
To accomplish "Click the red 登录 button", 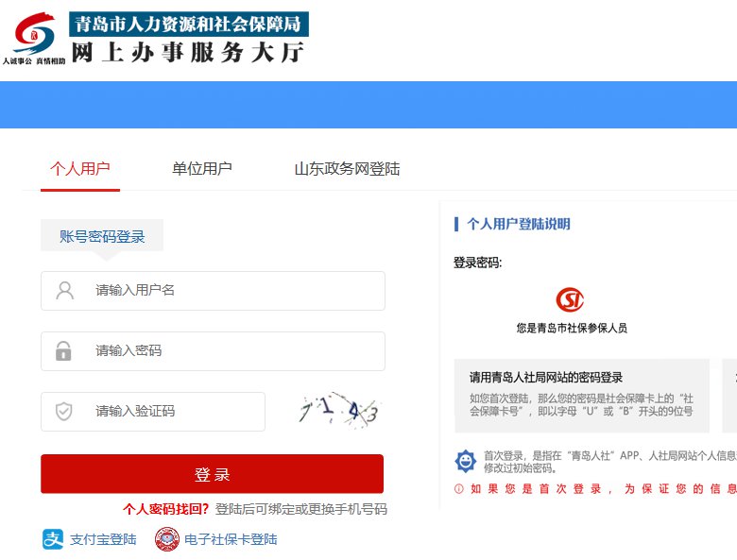I will [x=212, y=474].
